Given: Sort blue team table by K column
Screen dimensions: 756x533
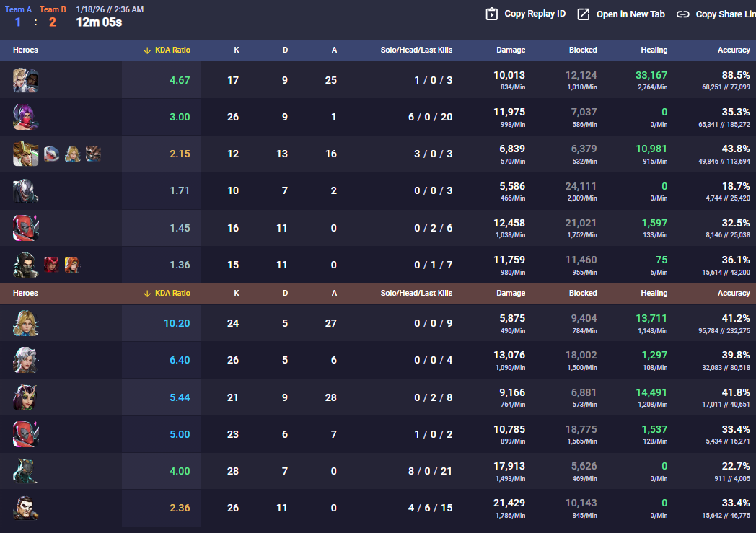Looking at the screenshot, I should click(x=237, y=50).
